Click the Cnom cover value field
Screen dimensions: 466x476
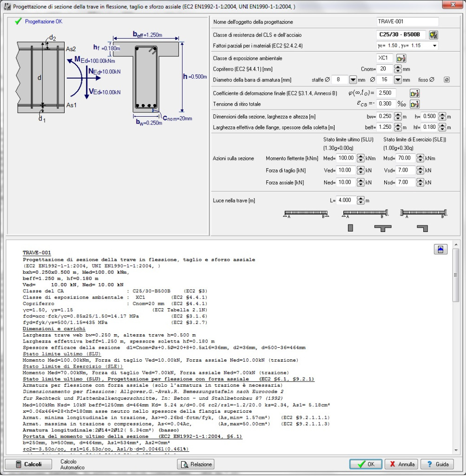point(385,69)
